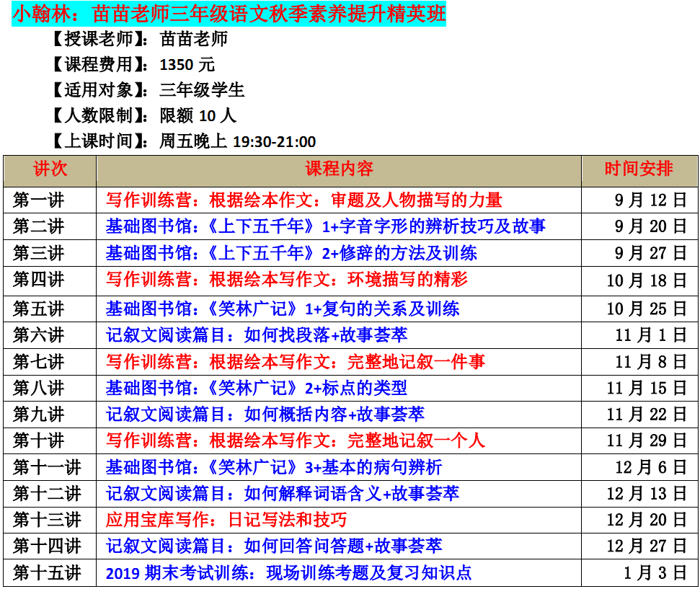
Task: Click lesson content about 审题及人物描写的力量
Action: click(x=304, y=200)
